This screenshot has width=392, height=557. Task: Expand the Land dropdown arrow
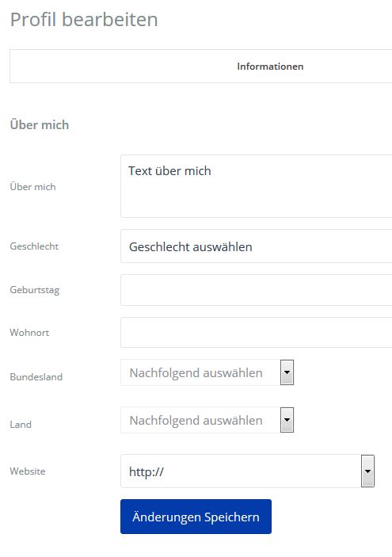(x=287, y=420)
